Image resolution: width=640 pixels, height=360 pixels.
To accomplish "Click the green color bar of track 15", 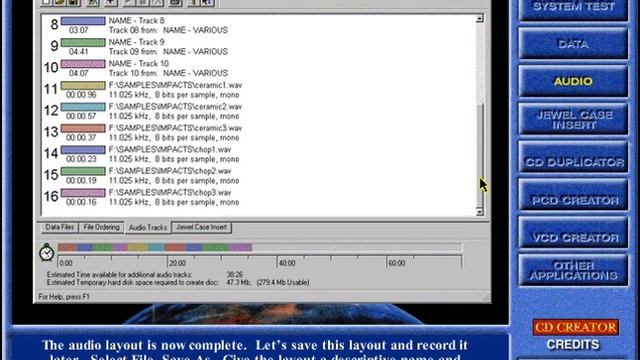I will point(83,171).
